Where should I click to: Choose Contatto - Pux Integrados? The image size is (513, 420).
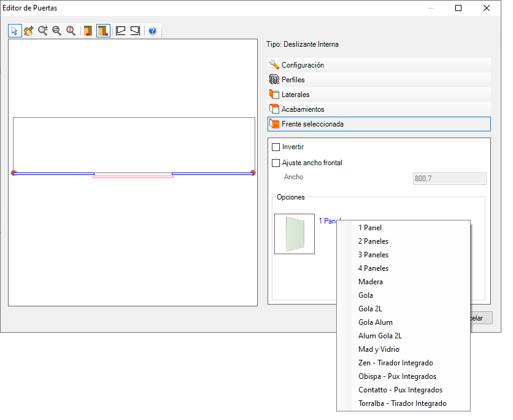403,390
